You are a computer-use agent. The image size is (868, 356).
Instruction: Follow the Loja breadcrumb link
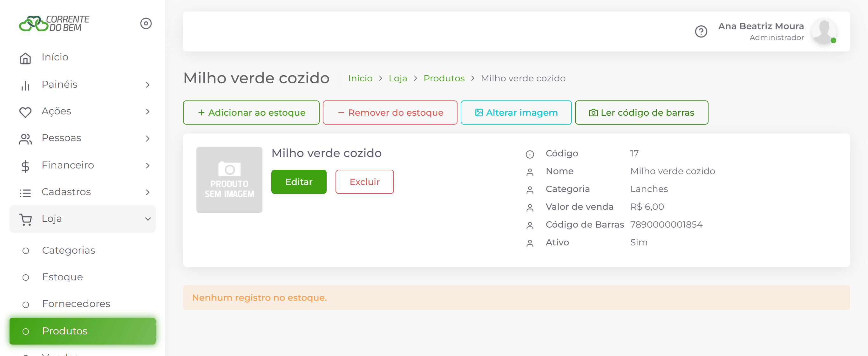click(397, 78)
